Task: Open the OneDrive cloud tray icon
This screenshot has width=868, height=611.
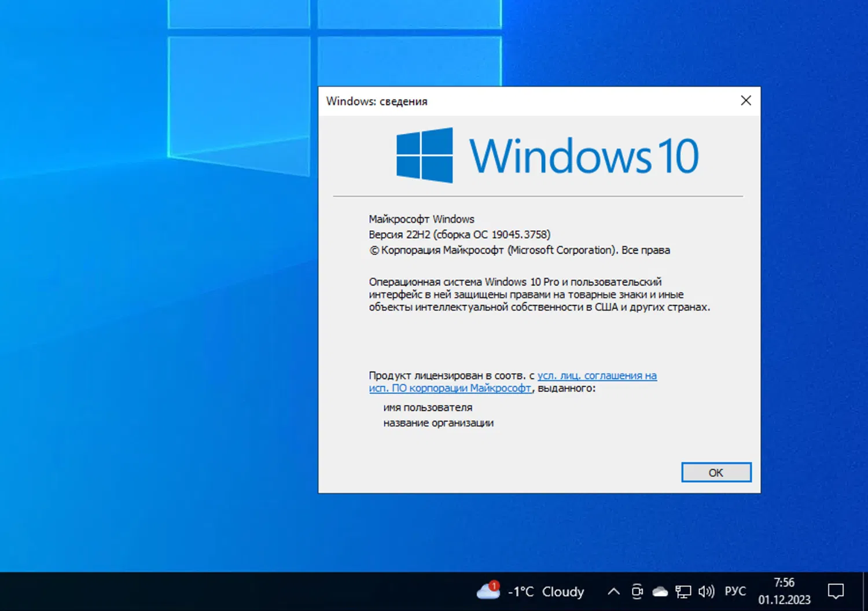Action: (x=660, y=591)
